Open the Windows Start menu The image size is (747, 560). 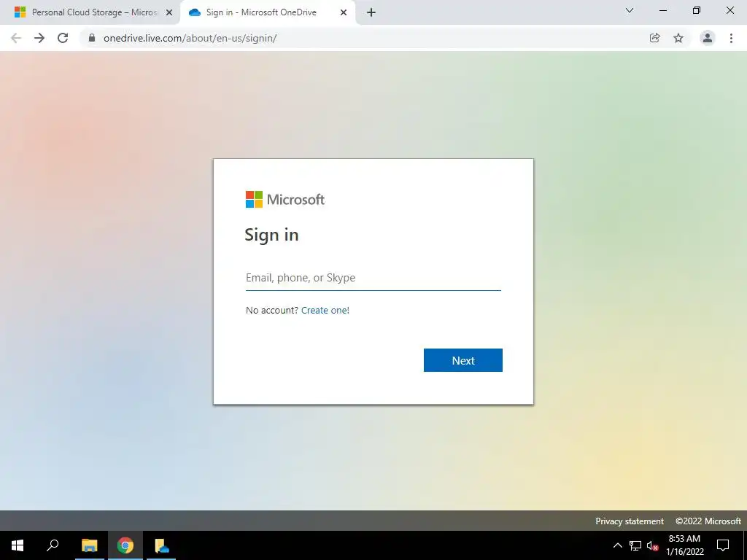tap(18, 545)
